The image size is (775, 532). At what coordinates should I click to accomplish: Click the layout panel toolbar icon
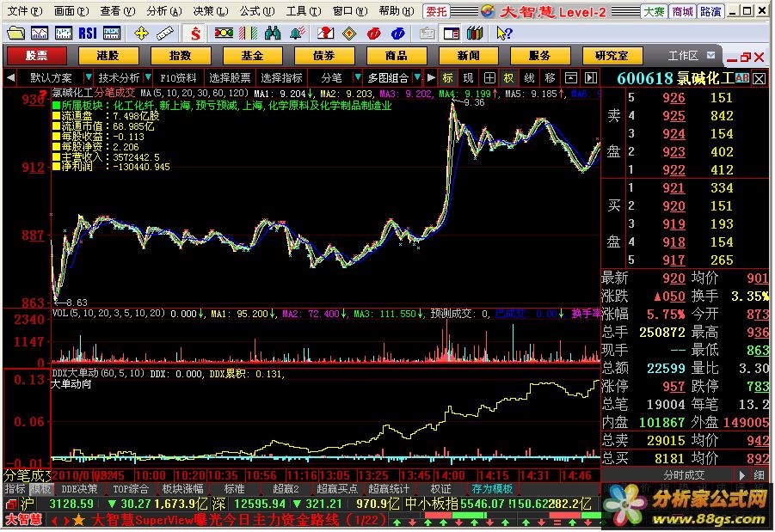[x=452, y=34]
